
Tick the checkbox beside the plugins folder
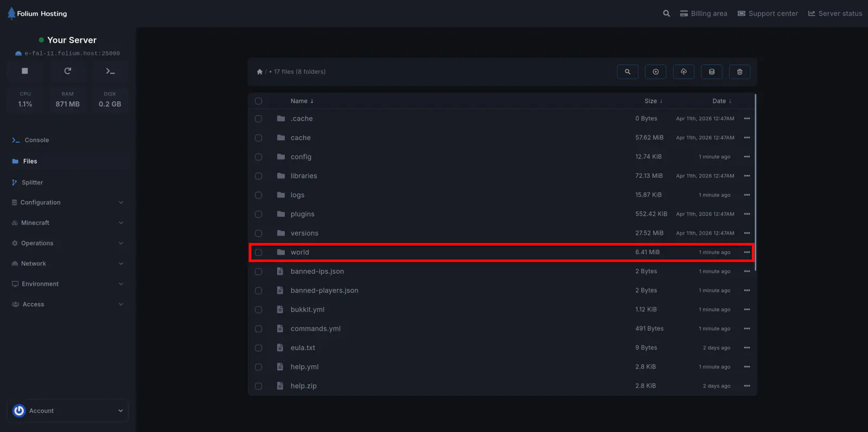point(258,214)
